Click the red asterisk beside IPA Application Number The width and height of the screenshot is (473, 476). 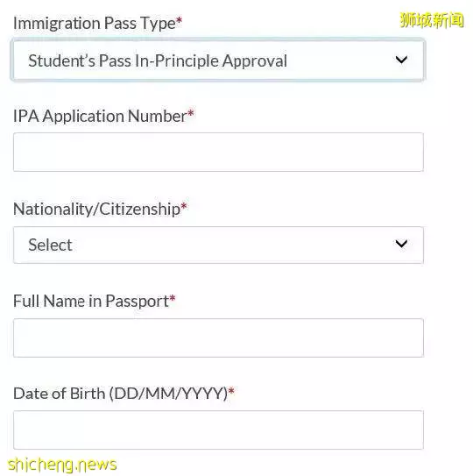coord(191,114)
